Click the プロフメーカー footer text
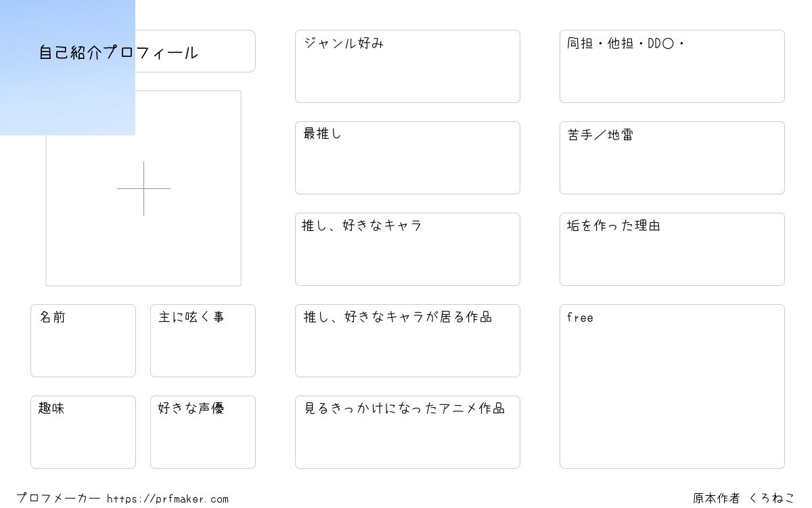812x508 pixels. 58,499
